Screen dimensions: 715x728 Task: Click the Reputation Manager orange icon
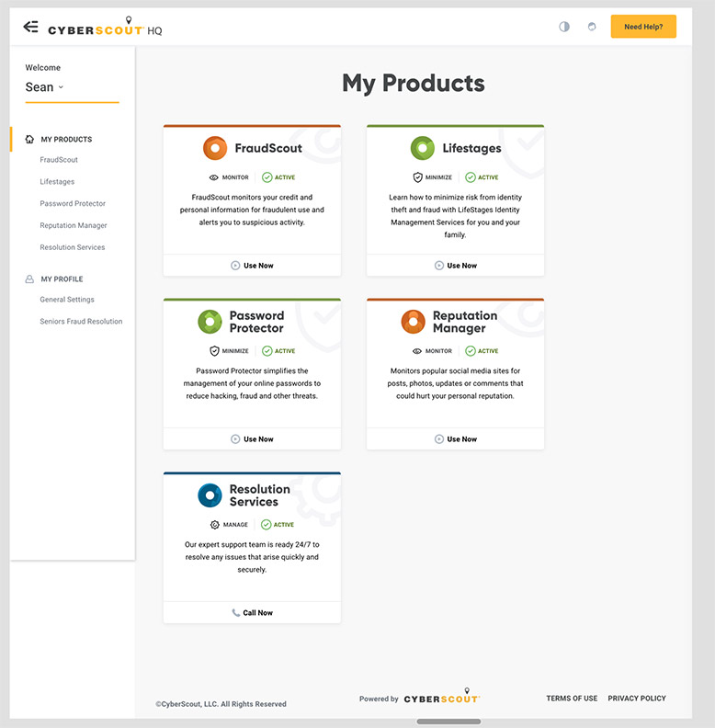coord(414,322)
